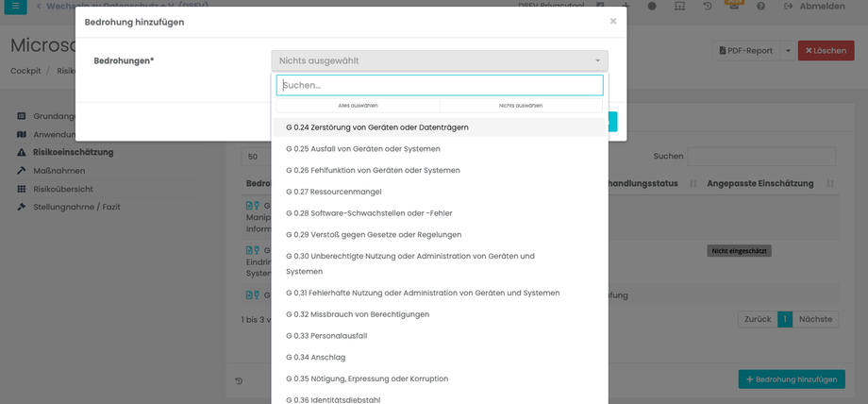This screenshot has width=868, height=404.
Task: Click the PDF-Report button
Action: click(746, 50)
